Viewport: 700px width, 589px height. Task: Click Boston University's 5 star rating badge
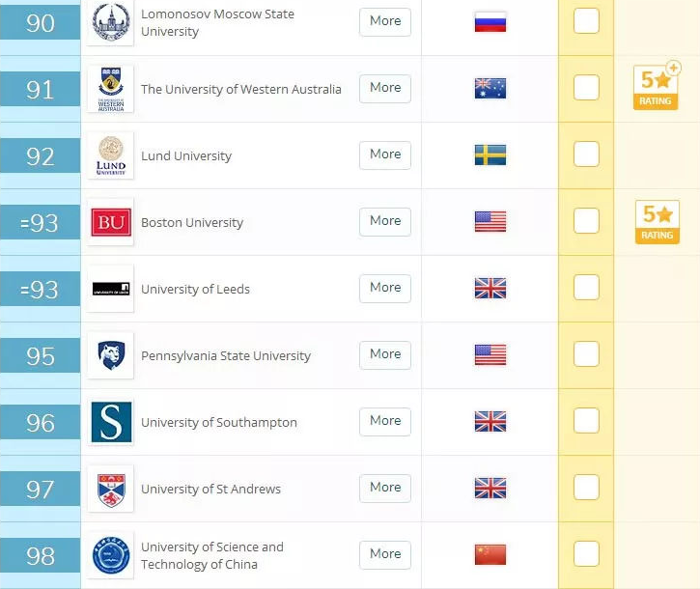point(658,222)
